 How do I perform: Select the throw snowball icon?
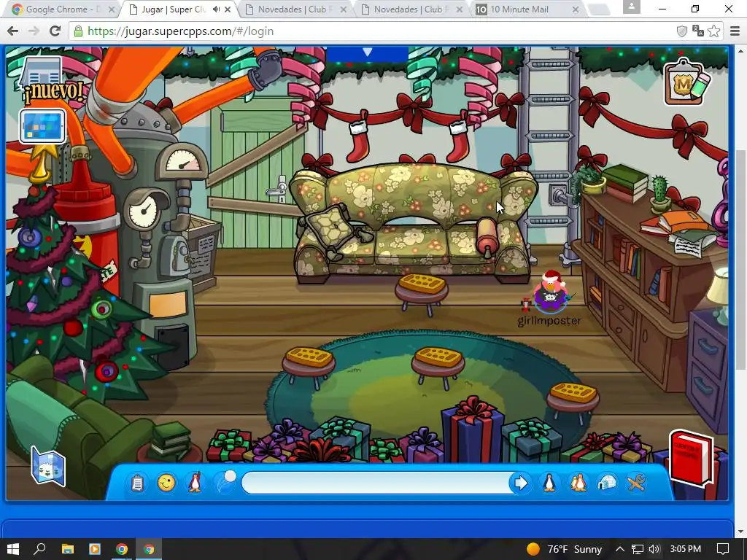pos(225,482)
